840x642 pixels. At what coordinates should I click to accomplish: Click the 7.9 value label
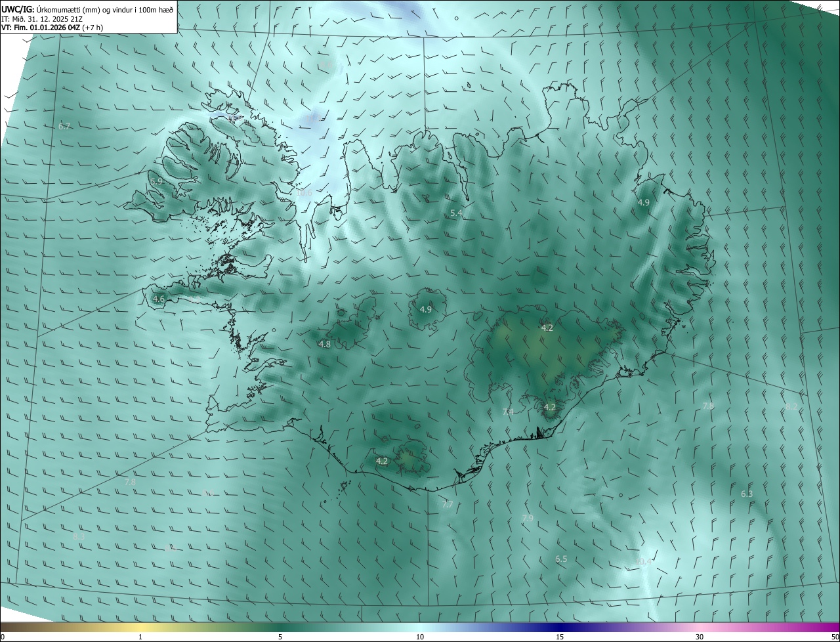tap(528, 518)
